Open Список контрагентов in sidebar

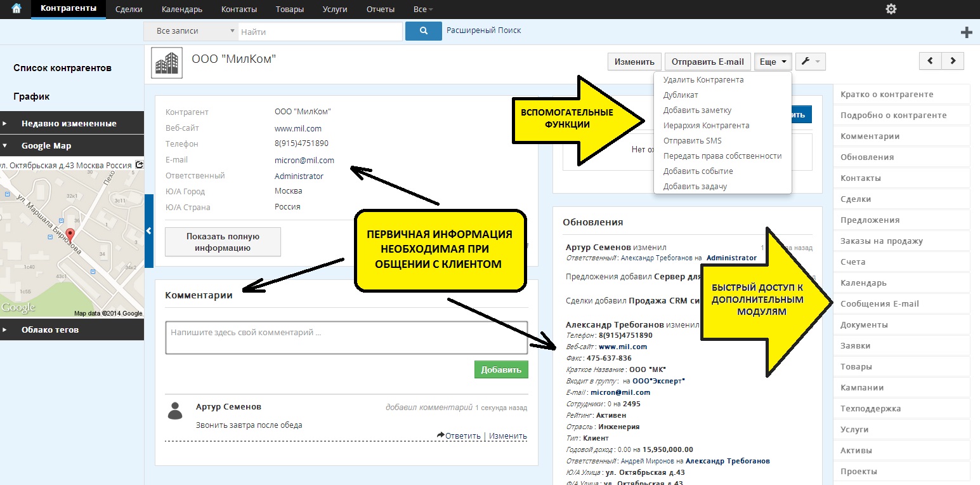click(63, 68)
